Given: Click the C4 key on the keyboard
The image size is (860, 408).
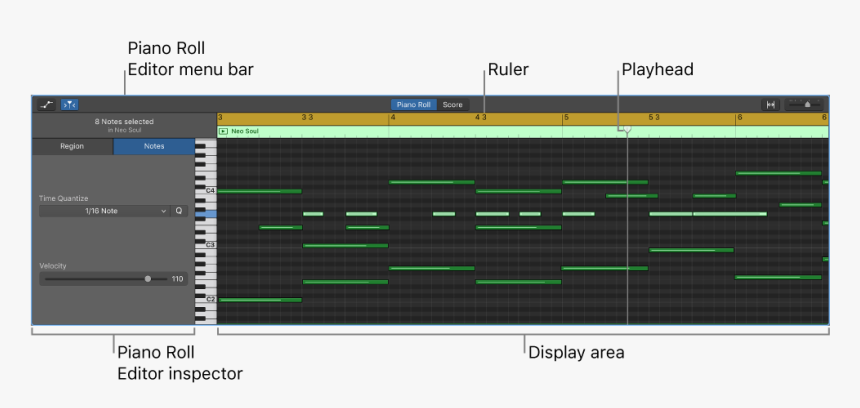Looking at the screenshot, I should pyautogui.click(x=206, y=190).
